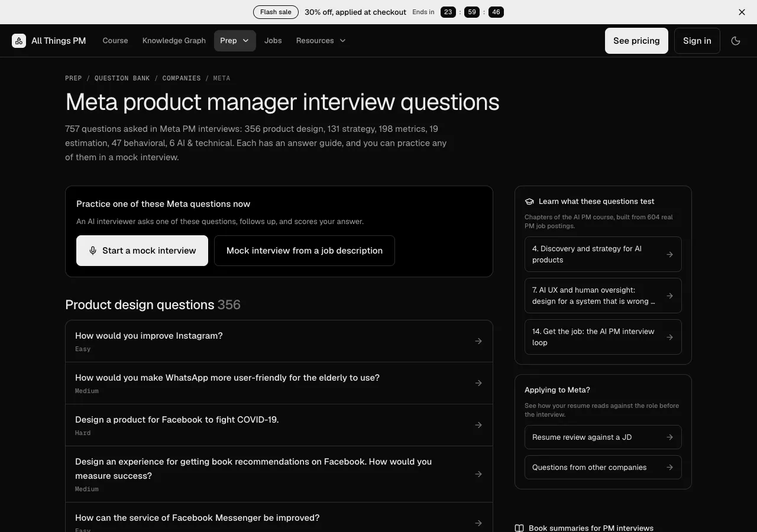The image size is (757, 532).
Task: Click the 'Book summaries for PM interviews' heading
Action: coord(591,528)
